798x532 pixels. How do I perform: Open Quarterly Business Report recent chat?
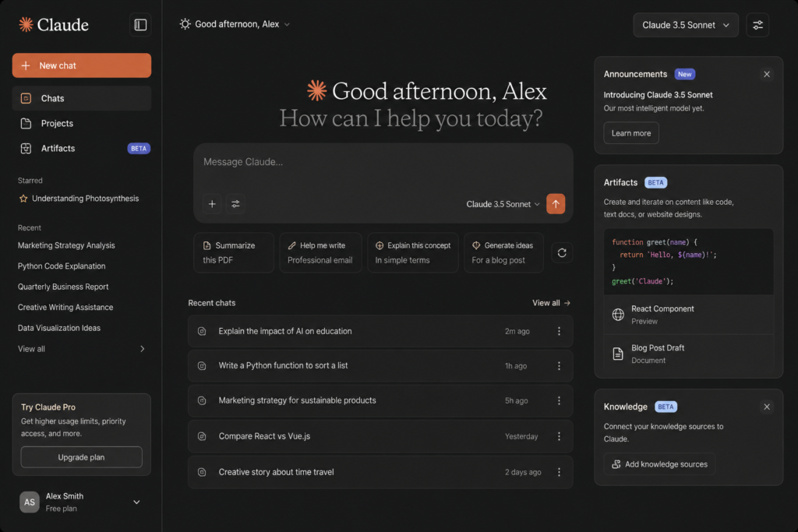click(63, 287)
